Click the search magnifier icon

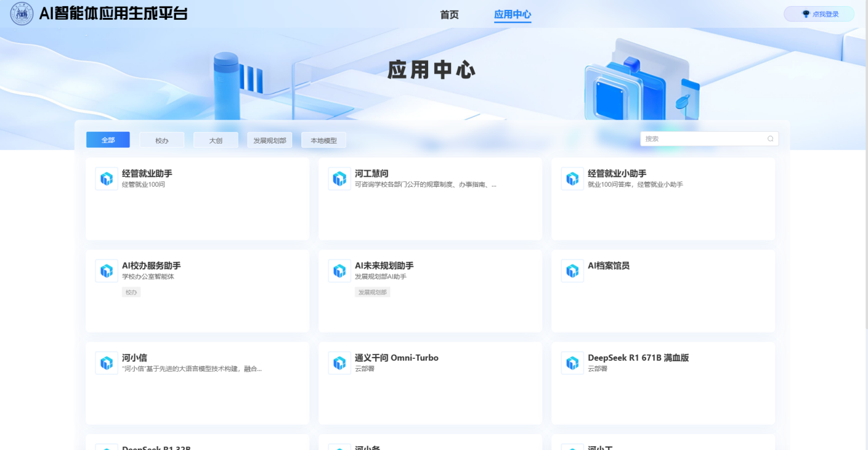[770, 139]
